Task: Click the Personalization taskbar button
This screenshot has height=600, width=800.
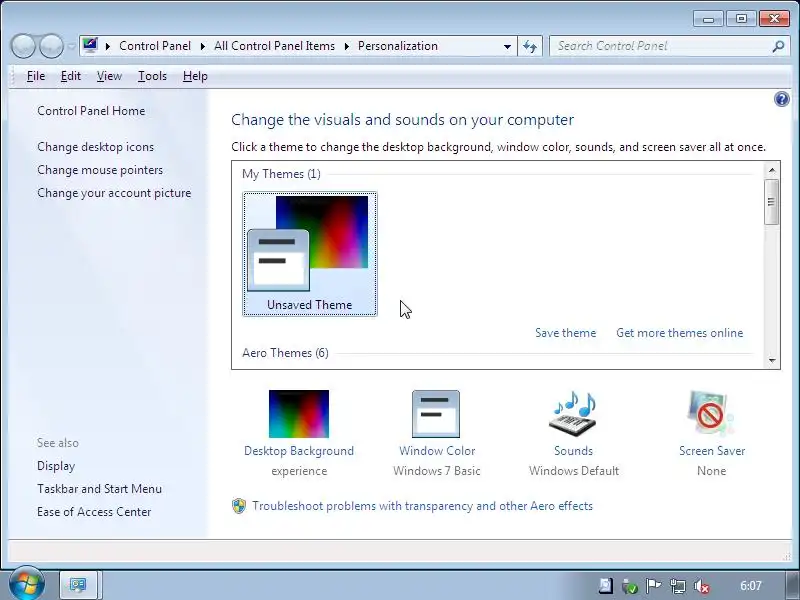Action: point(79,585)
